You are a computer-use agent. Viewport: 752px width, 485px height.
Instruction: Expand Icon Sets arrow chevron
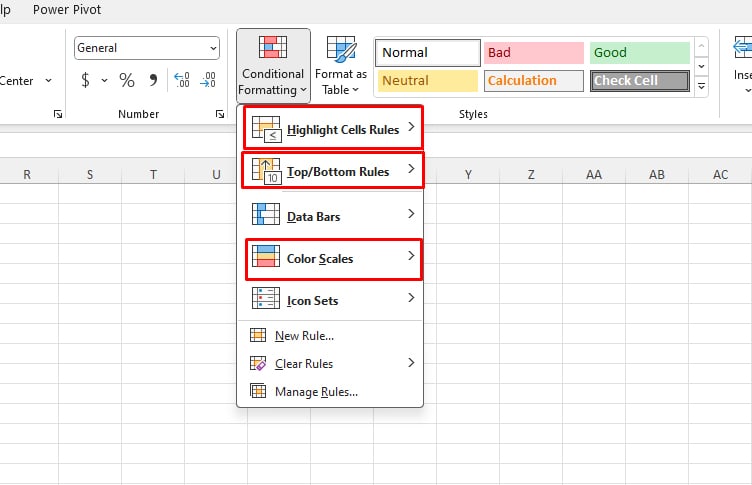click(x=411, y=297)
